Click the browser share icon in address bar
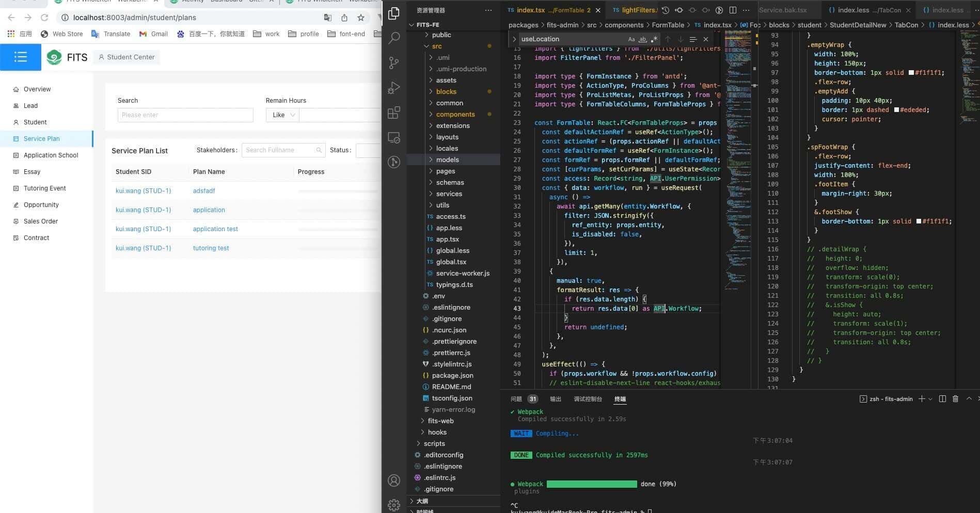The height and width of the screenshot is (513, 980). [x=344, y=18]
